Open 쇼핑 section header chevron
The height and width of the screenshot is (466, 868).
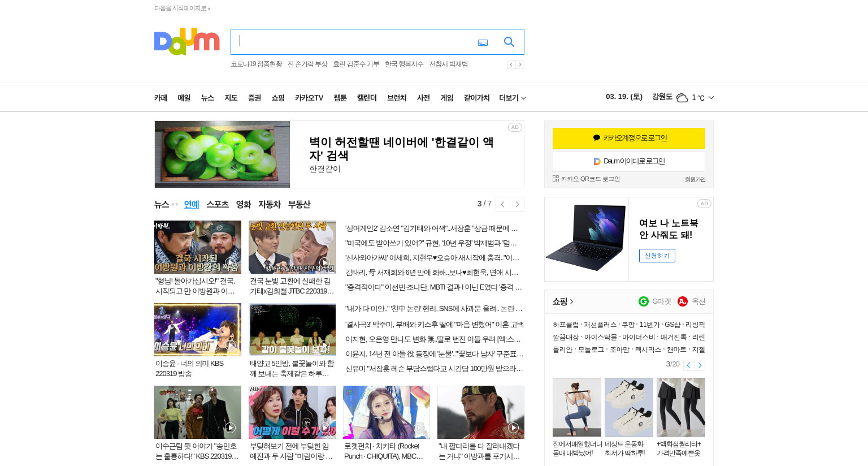point(571,302)
